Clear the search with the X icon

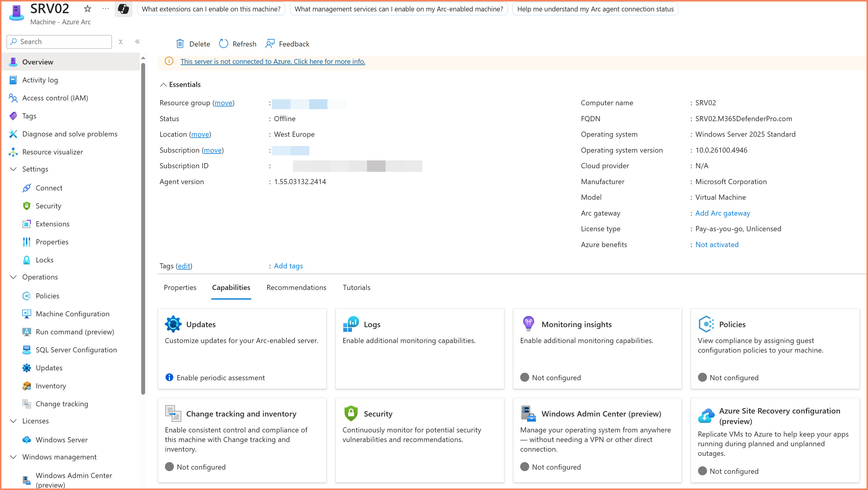[x=121, y=42]
